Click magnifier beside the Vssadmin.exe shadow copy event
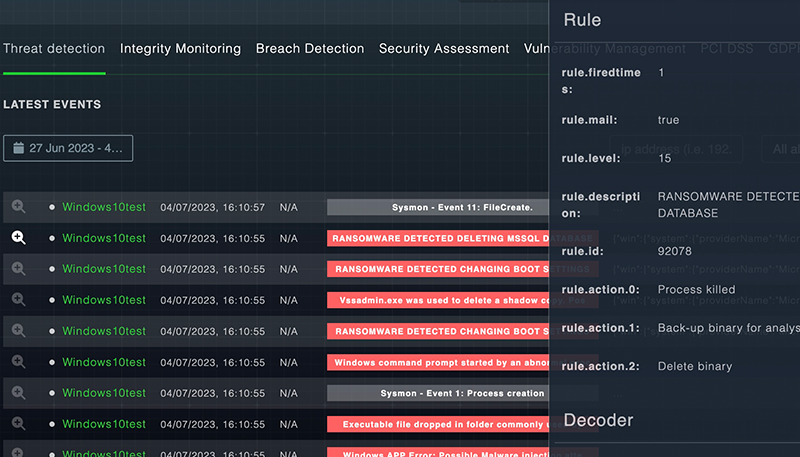The height and width of the screenshot is (457, 800). click(x=18, y=300)
